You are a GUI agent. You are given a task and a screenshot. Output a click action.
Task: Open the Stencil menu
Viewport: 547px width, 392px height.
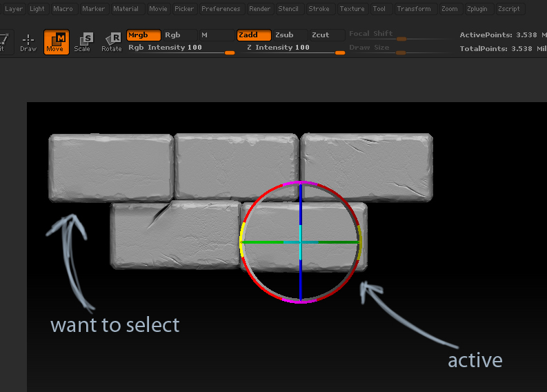click(288, 9)
